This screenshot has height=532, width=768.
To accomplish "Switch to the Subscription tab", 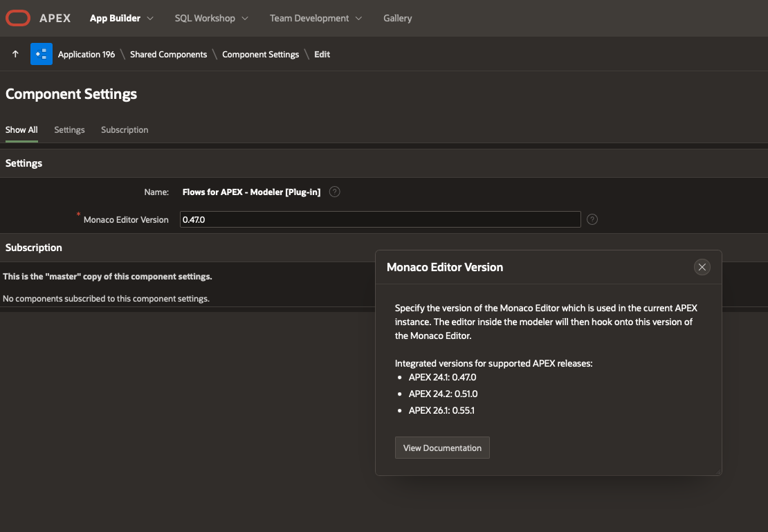I will tap(125, 130).
